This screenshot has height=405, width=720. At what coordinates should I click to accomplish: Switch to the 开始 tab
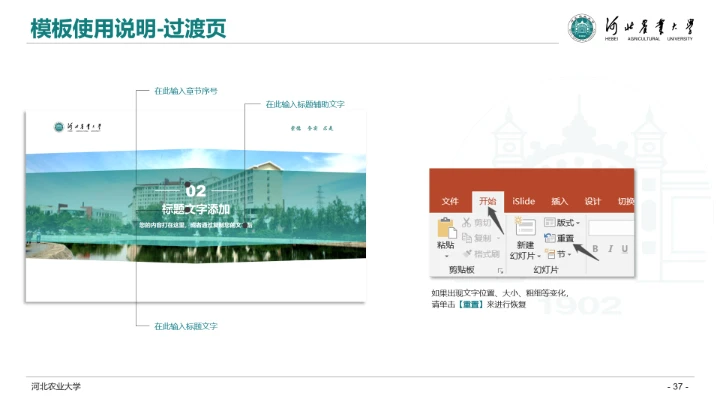coord(488,201)
